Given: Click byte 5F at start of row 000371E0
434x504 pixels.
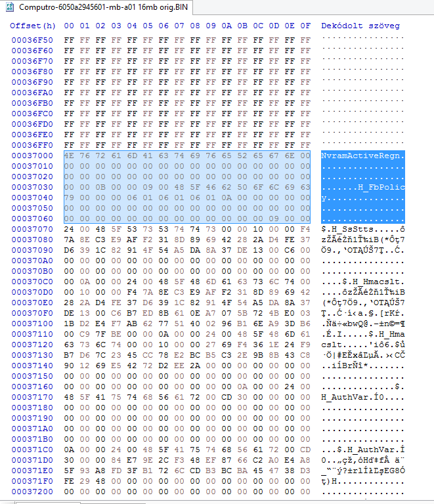Looking at the screenshot, I should click(x=69, y=471).
